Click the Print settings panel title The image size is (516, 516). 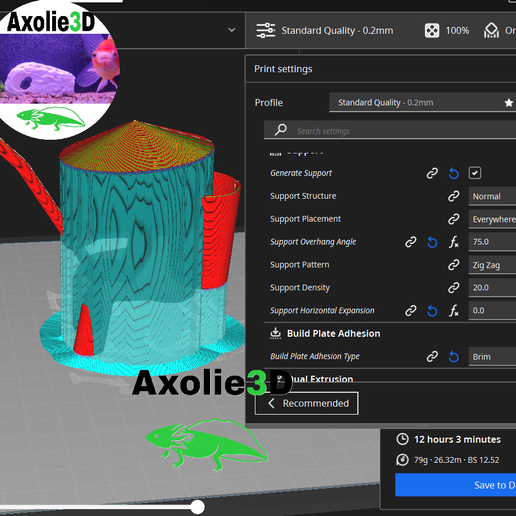tap(283, 69)
